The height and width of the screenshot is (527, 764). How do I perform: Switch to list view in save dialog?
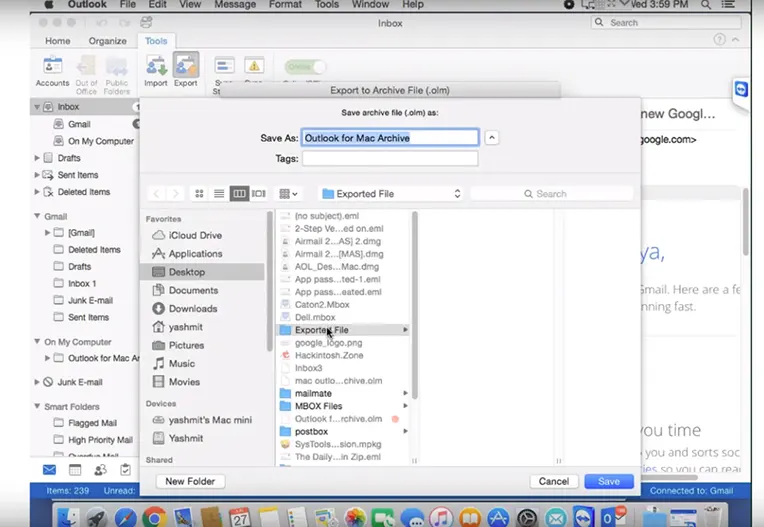[x=219, y=194]
